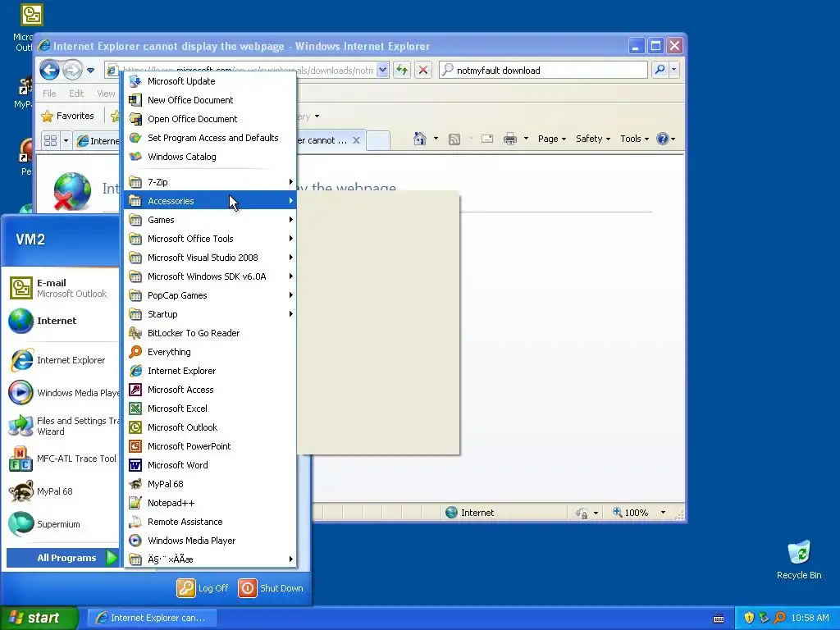Open search provider dropdown arrow

pyautogui.click(x=674, y=70)
